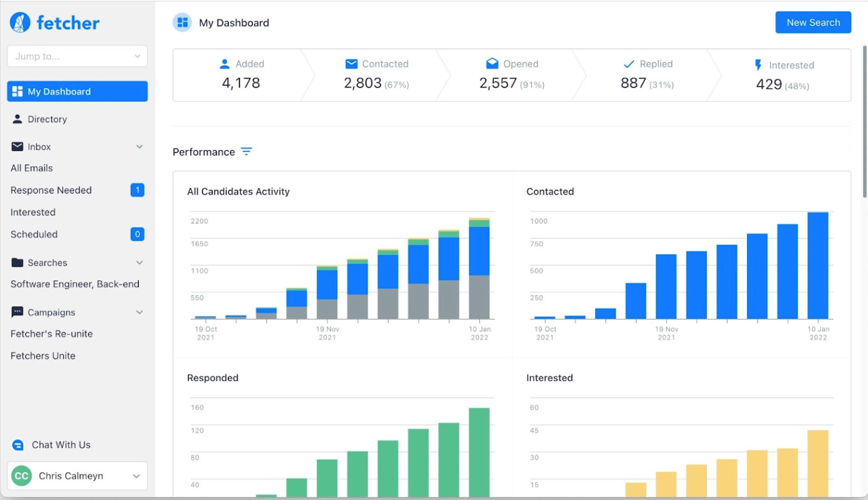Select My Dashboard in the sidebar
This screenshot has height=500, width=868.
click(77, 91)
